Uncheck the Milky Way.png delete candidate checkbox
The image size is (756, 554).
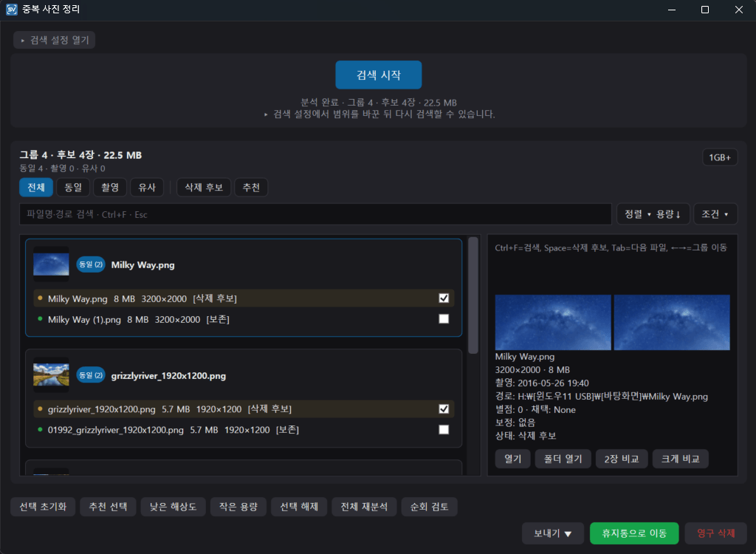tap(444, 298)
